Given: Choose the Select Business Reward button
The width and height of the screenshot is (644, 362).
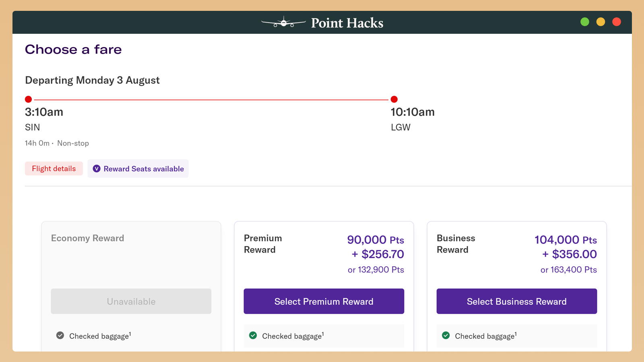Looking at the screenshot, I should [516, 301].
